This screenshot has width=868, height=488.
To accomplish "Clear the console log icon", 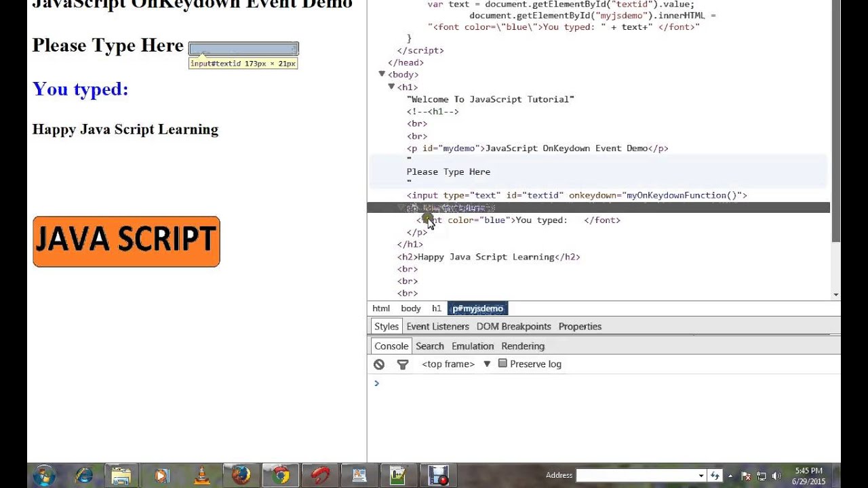I will (379, 365).
